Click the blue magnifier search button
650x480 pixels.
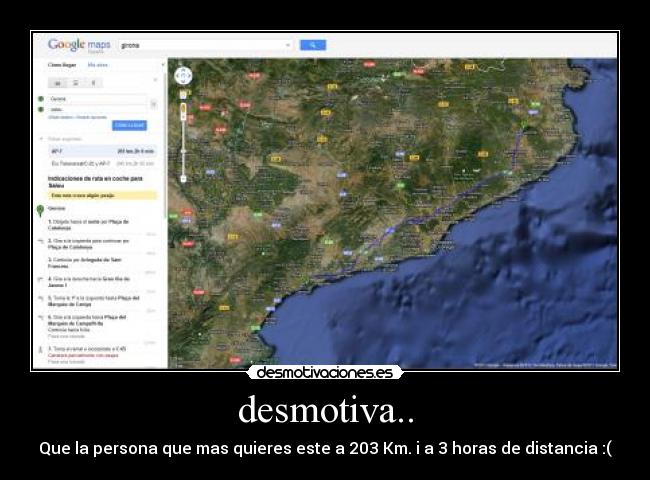(313, 45)
